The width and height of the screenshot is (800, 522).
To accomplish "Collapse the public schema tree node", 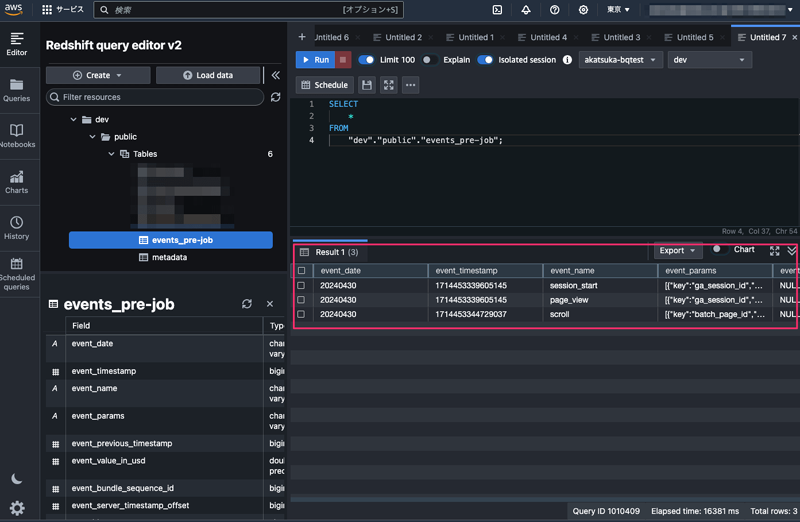I will click(x=92, y=137).
